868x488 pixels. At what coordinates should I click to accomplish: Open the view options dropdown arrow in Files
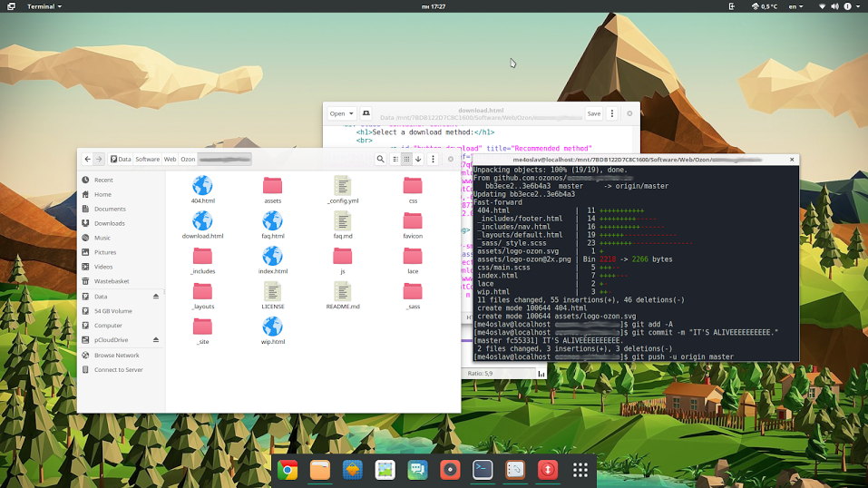coord(418,159)
